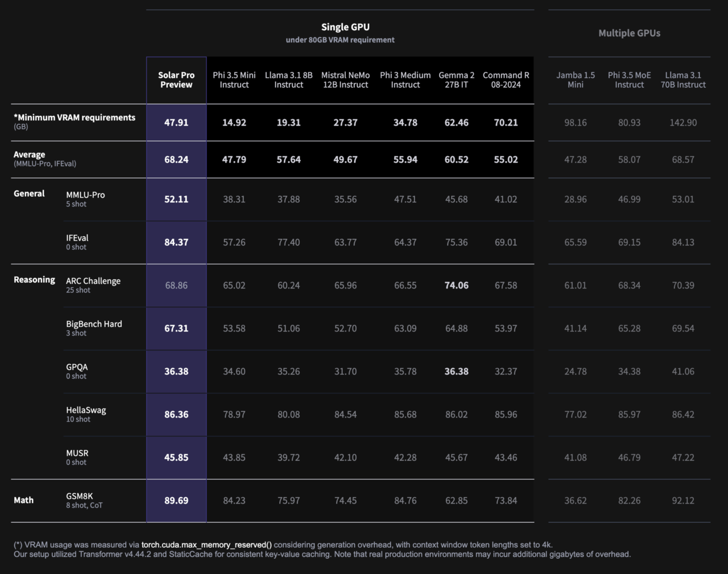Select Jamba 1.5 Mini GPQA score 24.78
The width and height of the screenshot is (728, 574).
click(576, 371)
